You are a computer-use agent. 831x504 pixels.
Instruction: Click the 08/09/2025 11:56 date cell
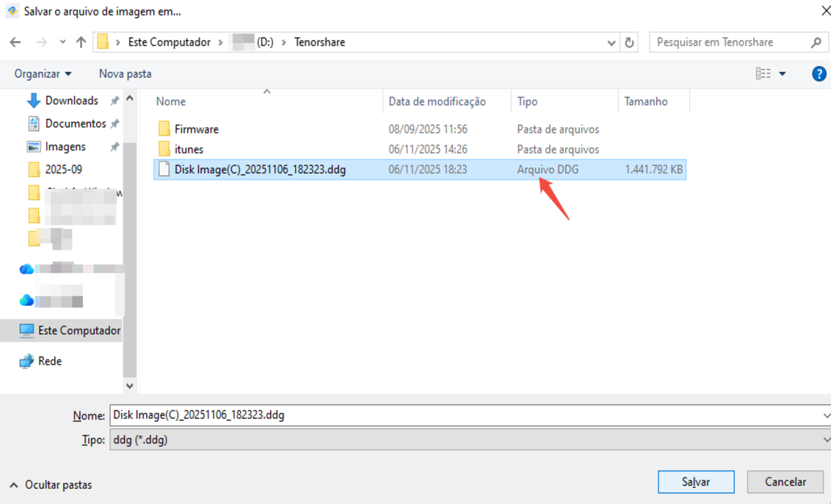(x=428, y=129)
